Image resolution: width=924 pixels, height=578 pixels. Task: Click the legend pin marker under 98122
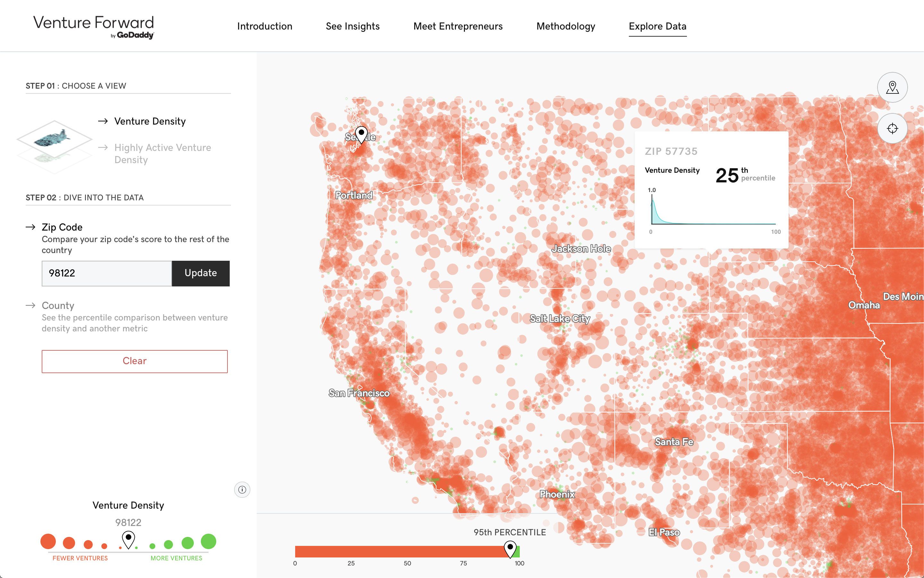128,539
